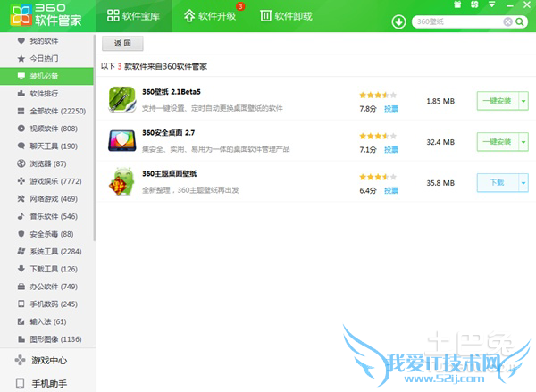Click the gamepad icon beside 游戏中心

(x=21, y=360)
